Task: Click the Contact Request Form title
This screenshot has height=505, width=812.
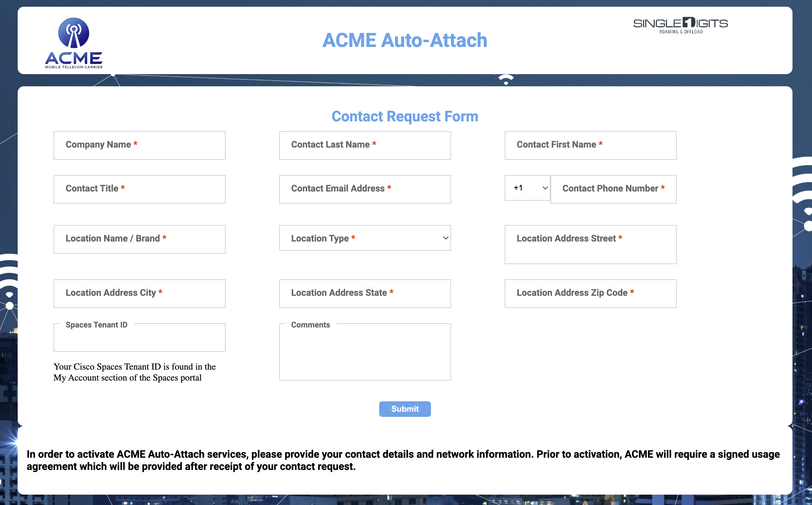Action: tap(404, 116)
